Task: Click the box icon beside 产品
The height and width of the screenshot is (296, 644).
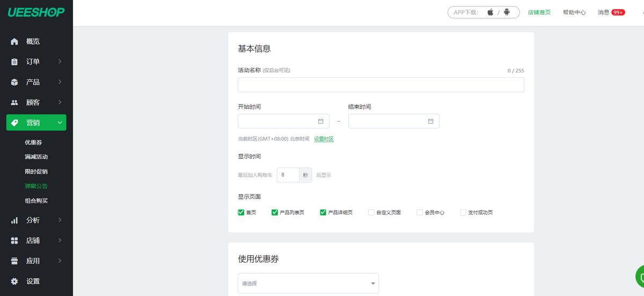Action: pos(14,82)
